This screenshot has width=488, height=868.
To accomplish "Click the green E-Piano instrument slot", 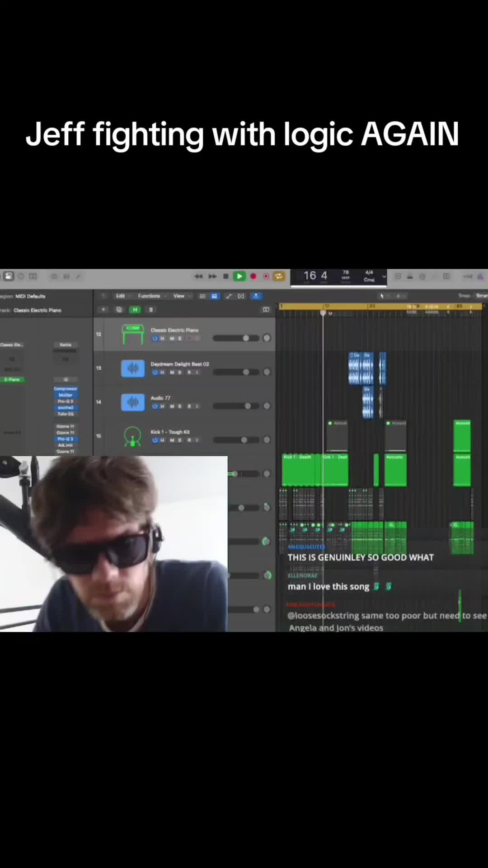I will (12, 380).
